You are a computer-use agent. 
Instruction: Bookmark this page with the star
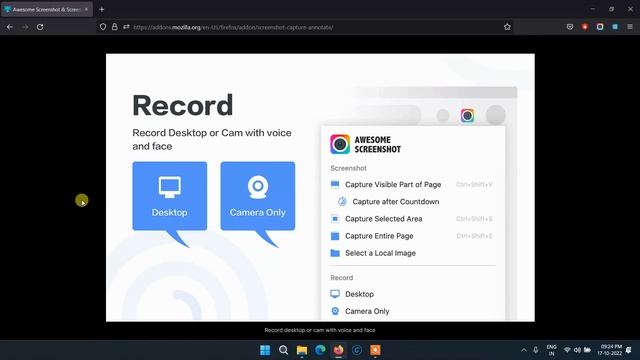[507, 27]
